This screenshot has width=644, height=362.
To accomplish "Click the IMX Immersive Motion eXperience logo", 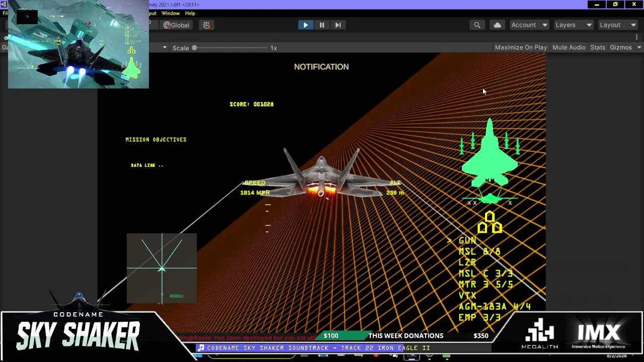I will pos(598,336).
